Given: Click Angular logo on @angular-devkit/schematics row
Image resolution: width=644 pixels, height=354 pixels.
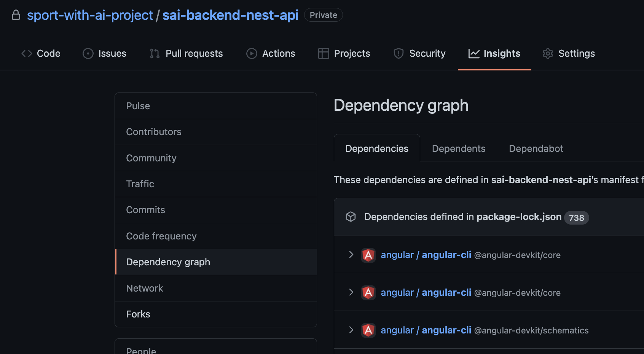Looking at the screenshot, I should [x=368, y=330].
